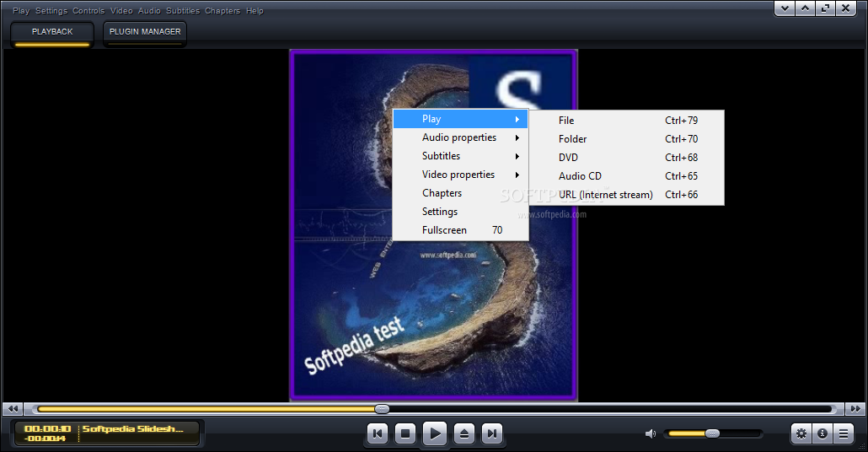The height and width of the screenshot is (452, 868).
Task: Click the down-chevron window button in title bar
Action: (785, 8)
